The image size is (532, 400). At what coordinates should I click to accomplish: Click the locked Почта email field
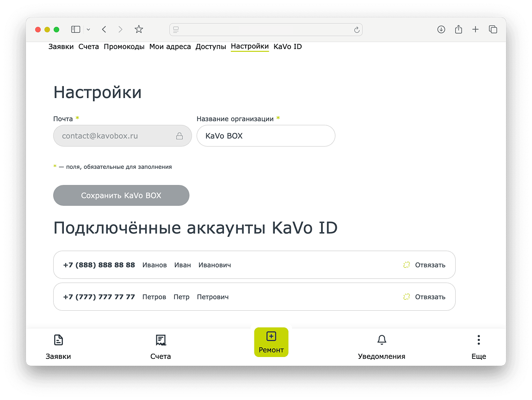[123, 135]
